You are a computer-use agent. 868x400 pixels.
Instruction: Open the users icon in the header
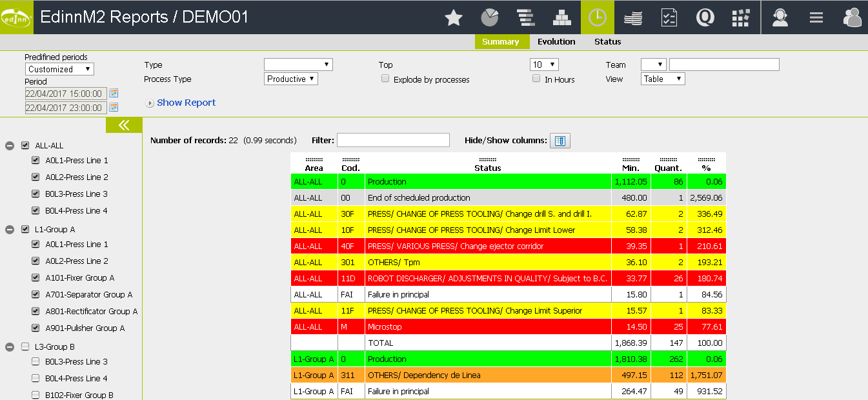(853, 17)
